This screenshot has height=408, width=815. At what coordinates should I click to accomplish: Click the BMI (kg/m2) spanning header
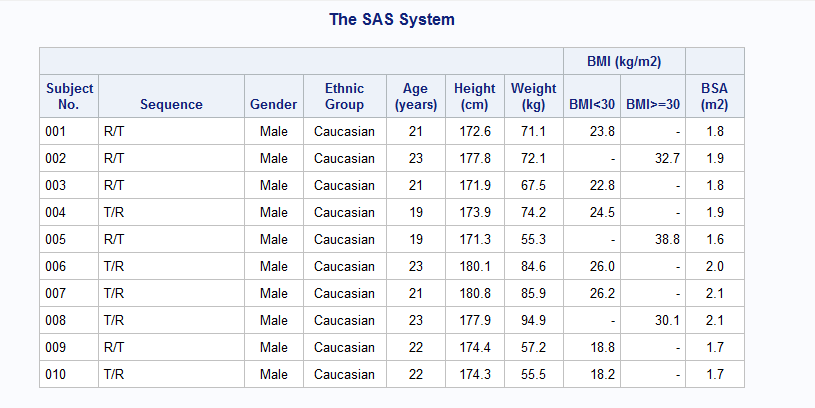pos(623,62)
